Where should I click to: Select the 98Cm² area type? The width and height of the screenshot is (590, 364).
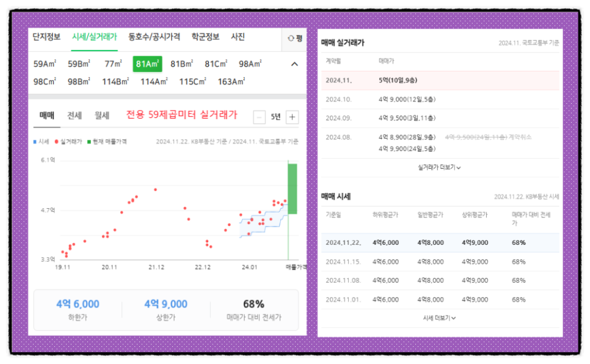45,81
